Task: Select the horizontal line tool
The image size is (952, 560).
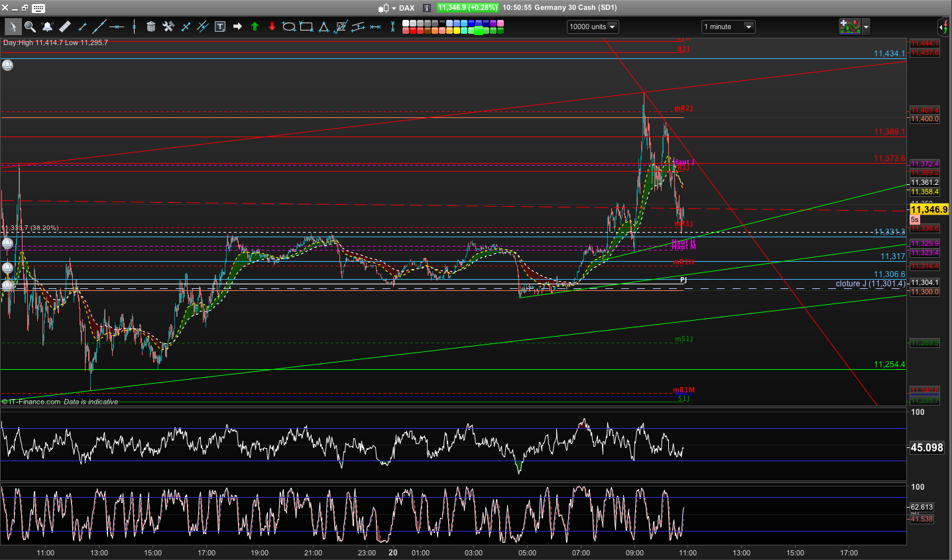Action: pos(117,27)
